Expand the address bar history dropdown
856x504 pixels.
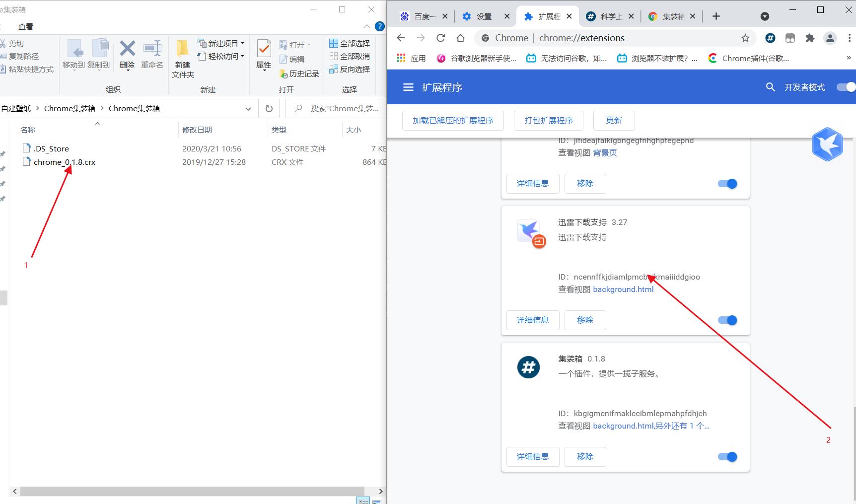click(248, 108)
